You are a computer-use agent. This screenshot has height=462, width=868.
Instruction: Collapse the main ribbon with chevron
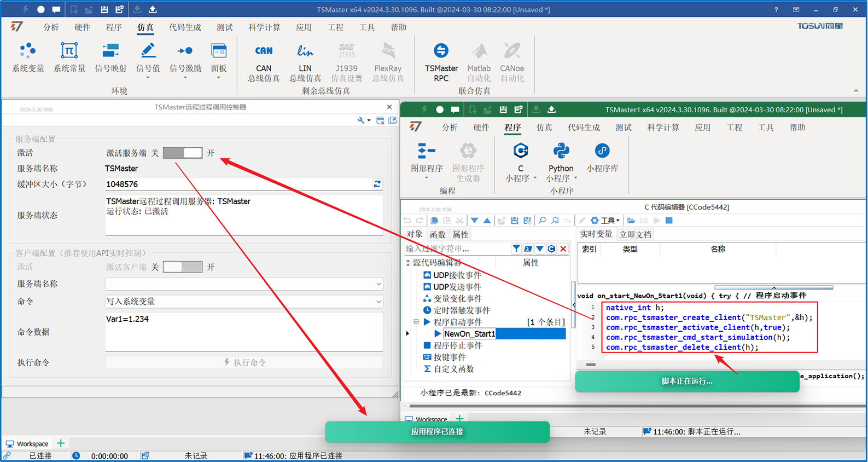(856, 91)
